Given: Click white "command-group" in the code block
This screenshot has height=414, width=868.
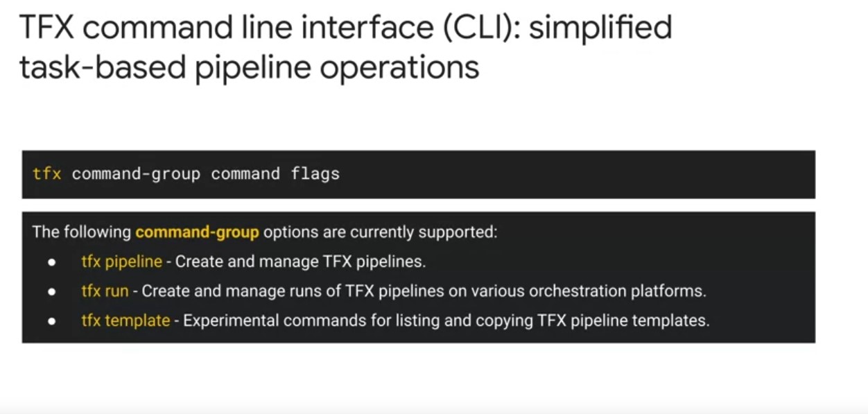Looking at the screenshot, I should tap(136, 173).
